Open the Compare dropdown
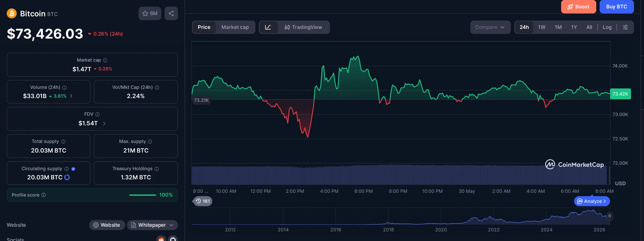The width and height of the screenshot is (644, 241). point(490,27)
